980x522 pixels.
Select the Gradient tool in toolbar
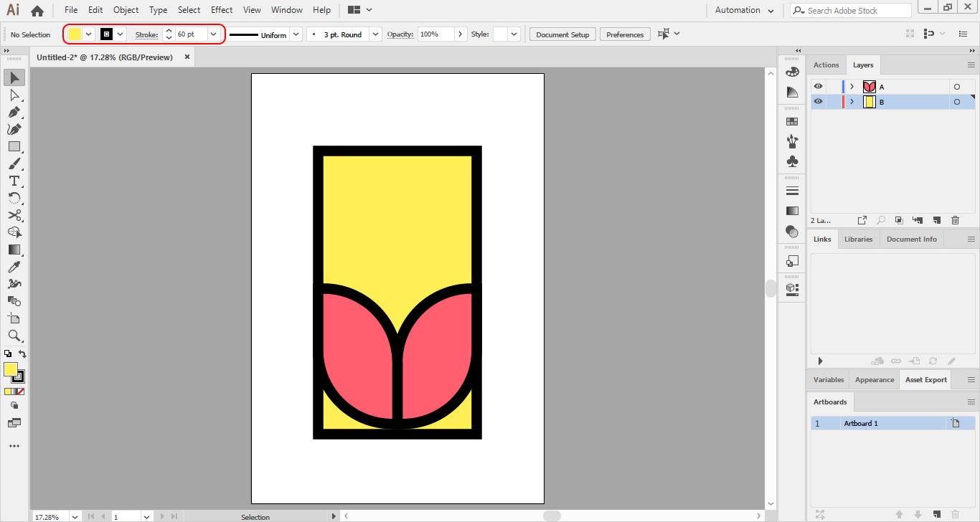[14, 250]
